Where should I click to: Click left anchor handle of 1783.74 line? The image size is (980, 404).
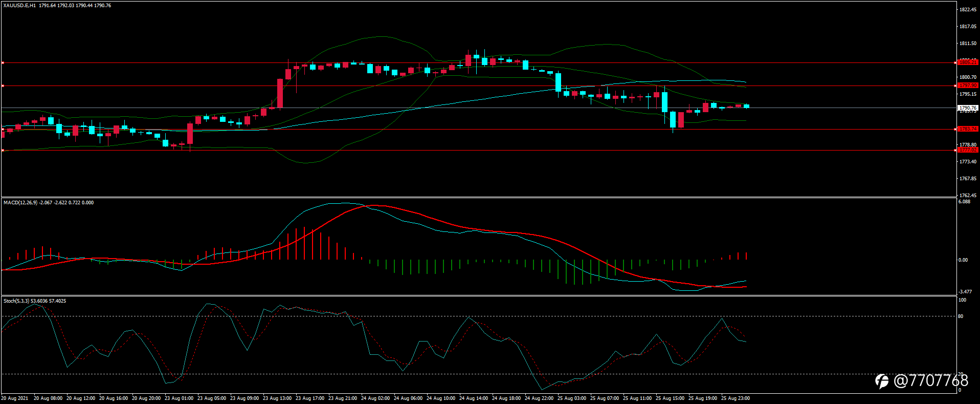pyautogui.click(x=3, y=130)
